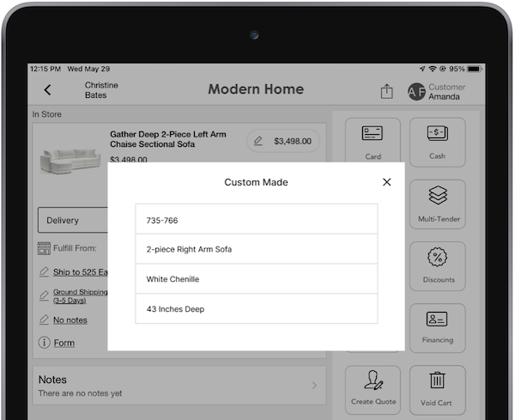Tap the In Store label
The height and width of the screenshot is (420, 515).
tap(46, 114)
